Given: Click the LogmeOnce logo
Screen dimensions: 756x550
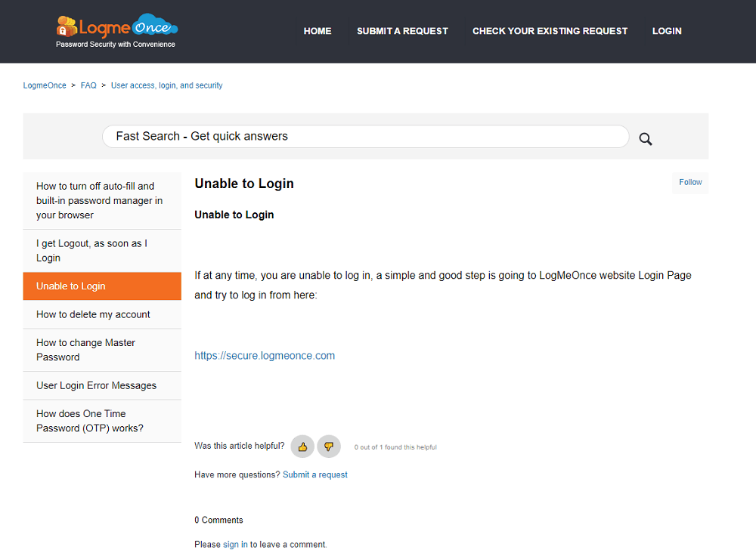Looking at the screenshot, I should click(x=116, y=26).
